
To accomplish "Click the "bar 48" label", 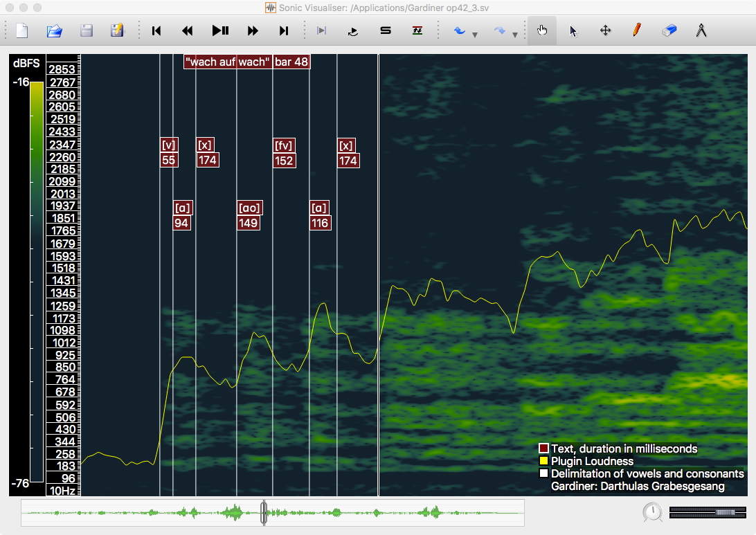I will pyautogui.click(x=291, y=62).
